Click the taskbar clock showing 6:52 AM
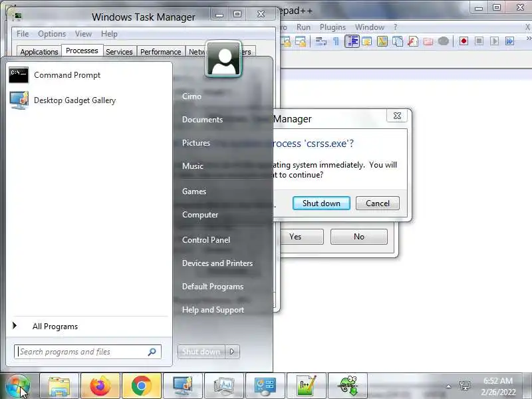Image resolution: width=532 pixels, height=399 pixels. [x=498, y=386]
